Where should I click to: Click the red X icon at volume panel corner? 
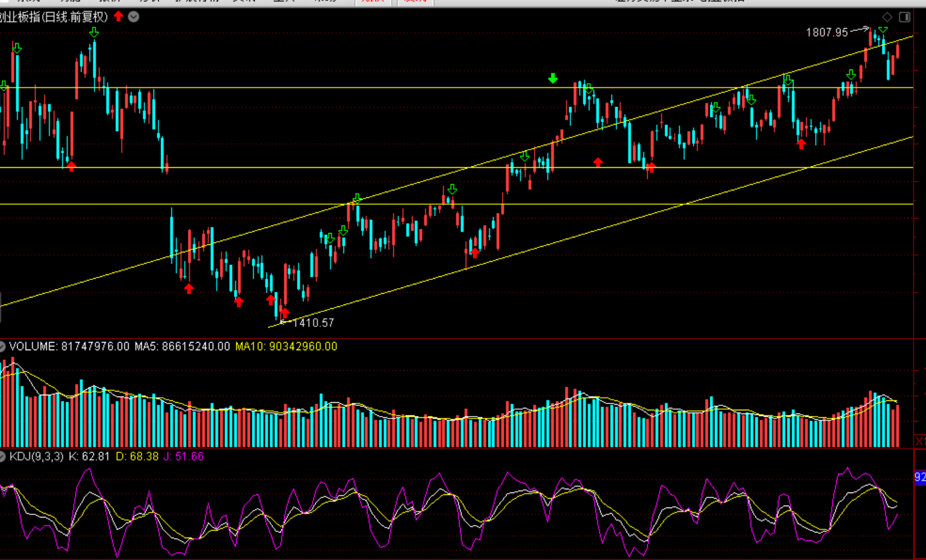[x=920, y=442]
